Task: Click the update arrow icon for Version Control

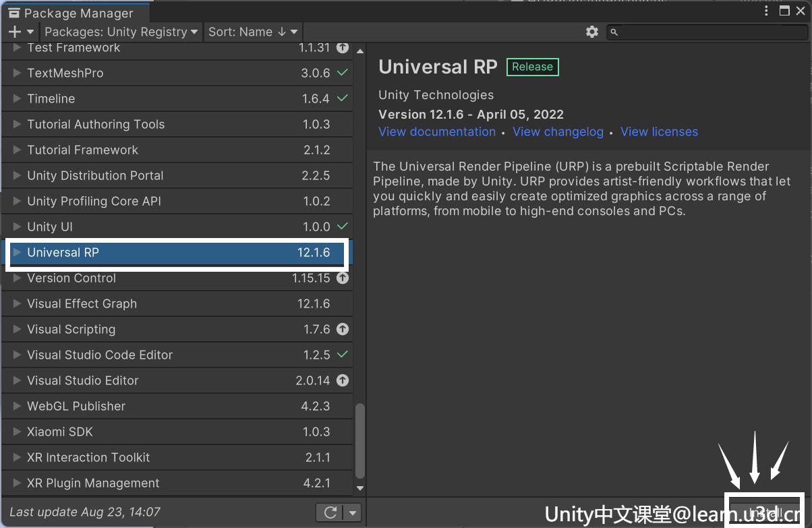Action: tap(343, 278)
